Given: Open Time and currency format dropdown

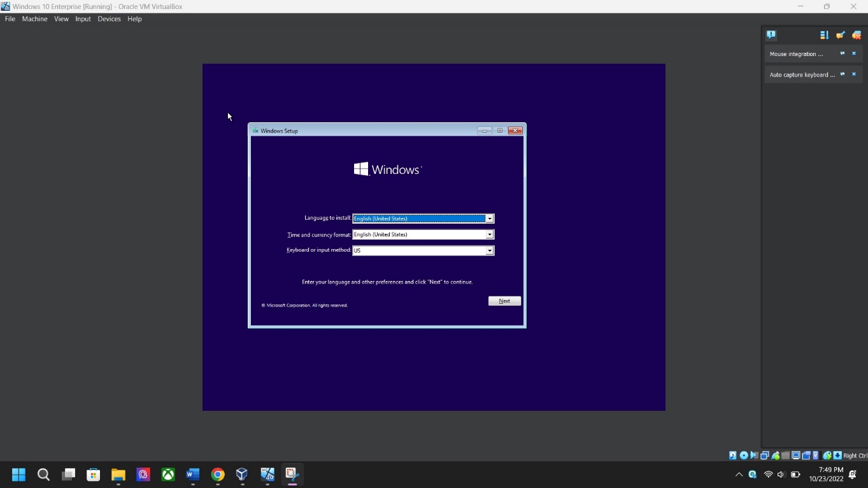Looking at the screenshot, I should coord(489,234).
